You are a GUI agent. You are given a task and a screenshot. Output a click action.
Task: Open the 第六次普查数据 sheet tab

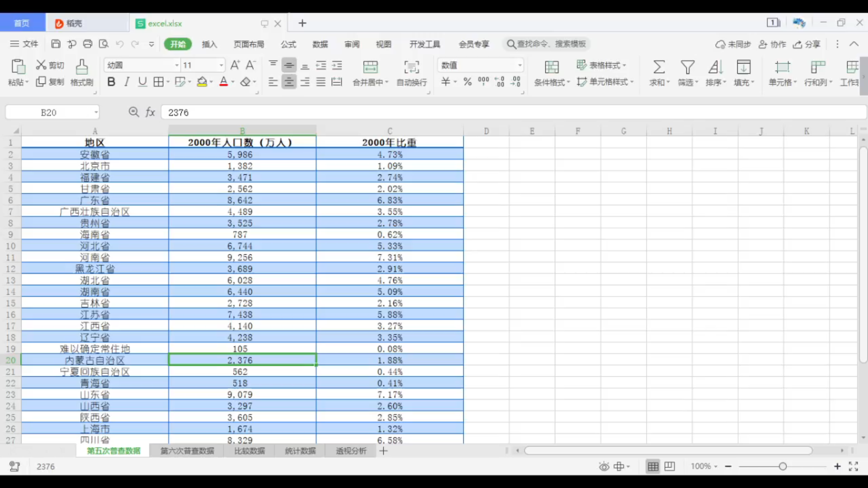[x=187, y=450]
